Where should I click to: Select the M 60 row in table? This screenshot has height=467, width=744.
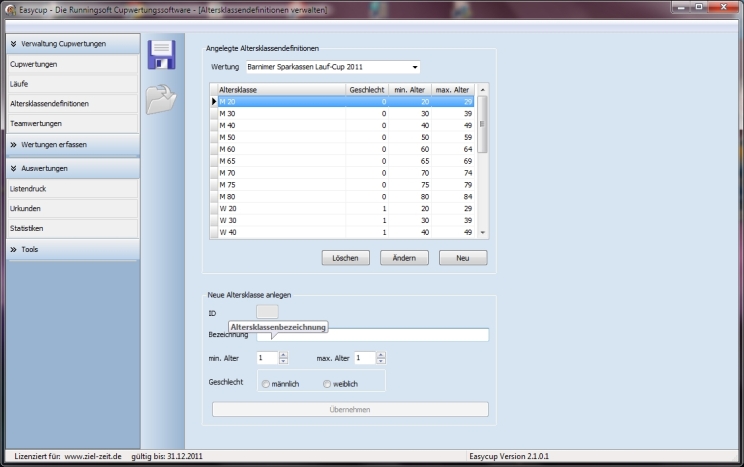tap(280, 147)
